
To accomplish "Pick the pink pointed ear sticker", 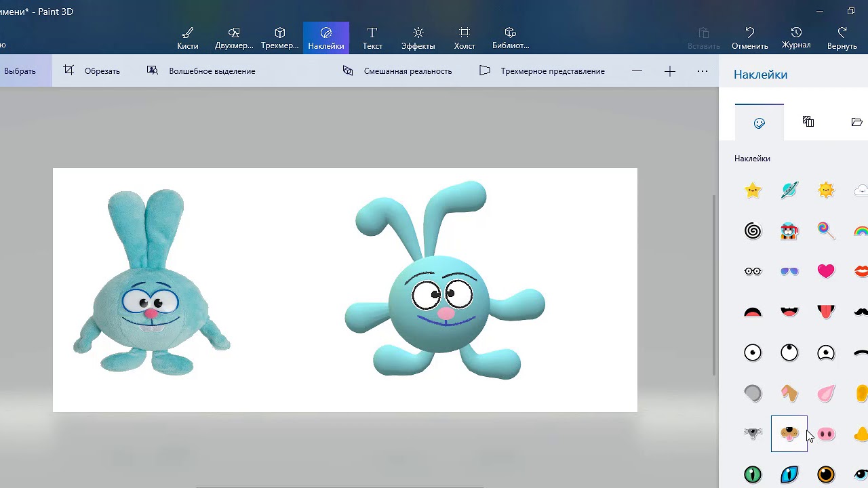I will point(826,393).
